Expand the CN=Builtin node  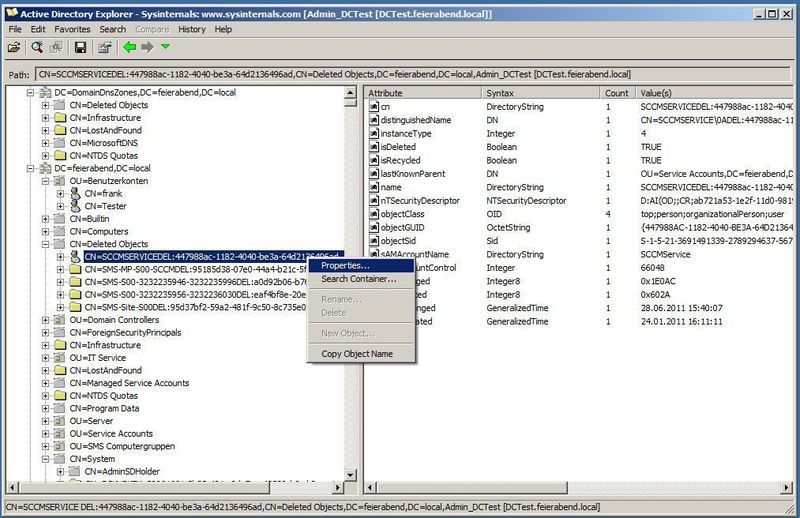[x=45, y=219]
